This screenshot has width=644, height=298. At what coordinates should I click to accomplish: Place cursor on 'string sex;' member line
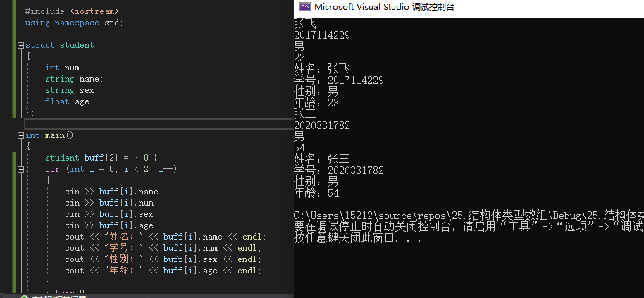72,90
